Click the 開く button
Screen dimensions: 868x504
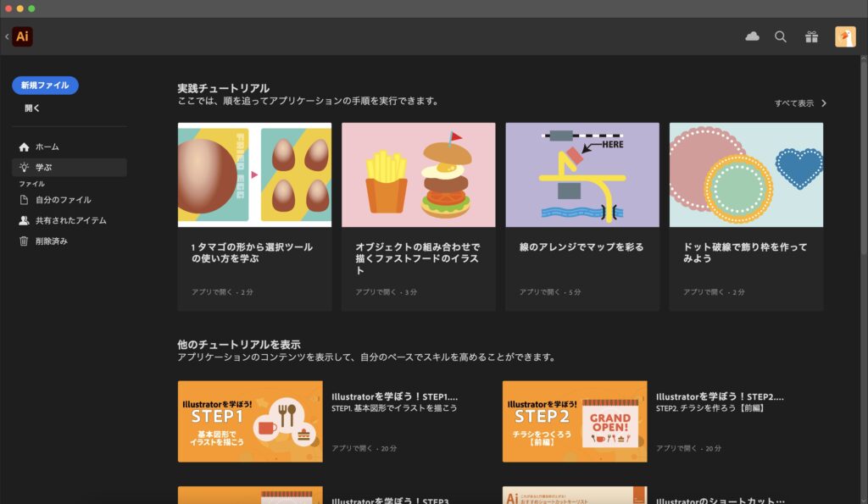click(30, 108)
